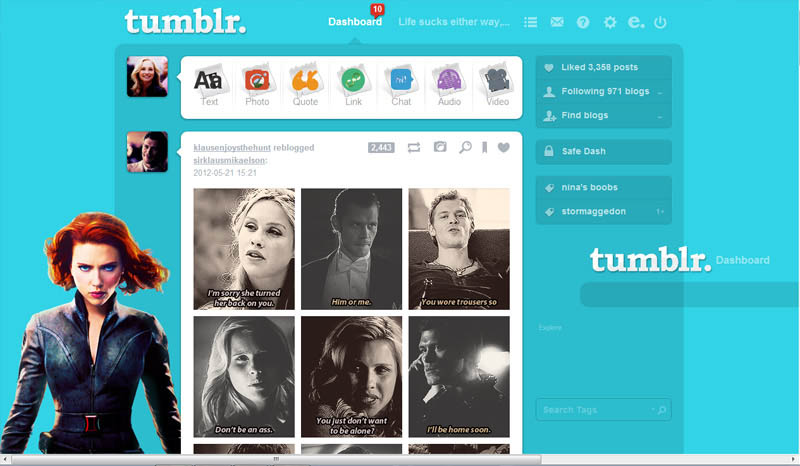The width and height of the screenshot is (800, 466).
Task: Open the 'Don't be an ass.' gif
Action: click(244, 377)
